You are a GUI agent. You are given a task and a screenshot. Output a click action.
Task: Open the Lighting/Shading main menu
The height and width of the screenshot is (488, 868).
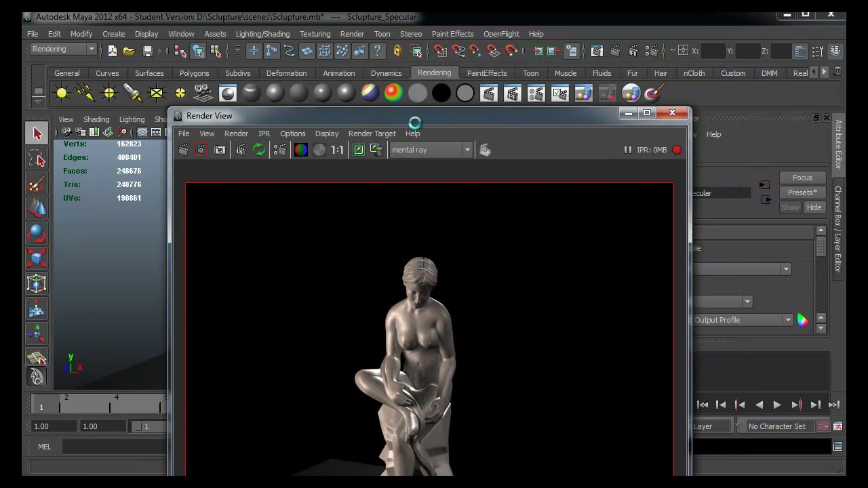[262, 34]
